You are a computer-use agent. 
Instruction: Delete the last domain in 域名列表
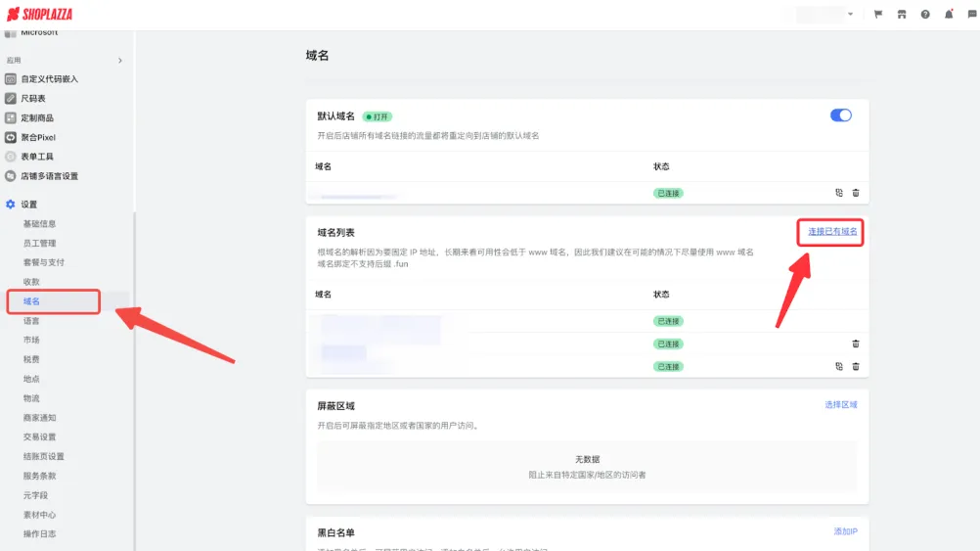click(x=856, y=366)
